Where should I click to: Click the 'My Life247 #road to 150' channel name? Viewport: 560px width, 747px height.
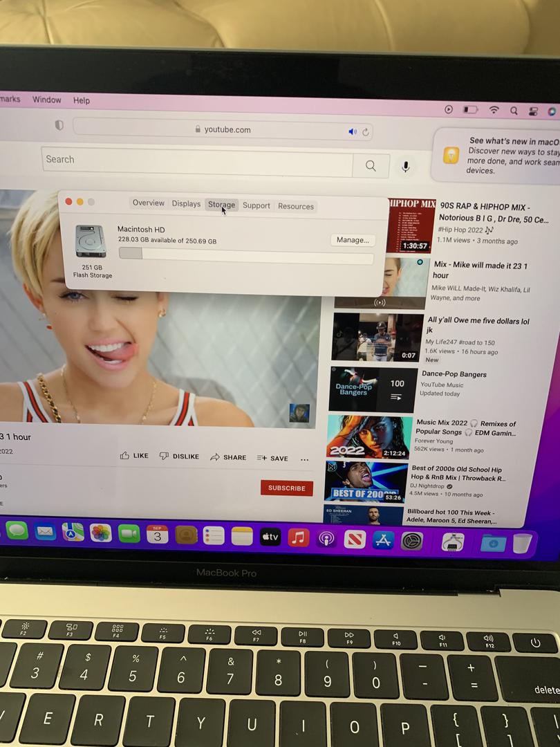[x=460, y=342]
